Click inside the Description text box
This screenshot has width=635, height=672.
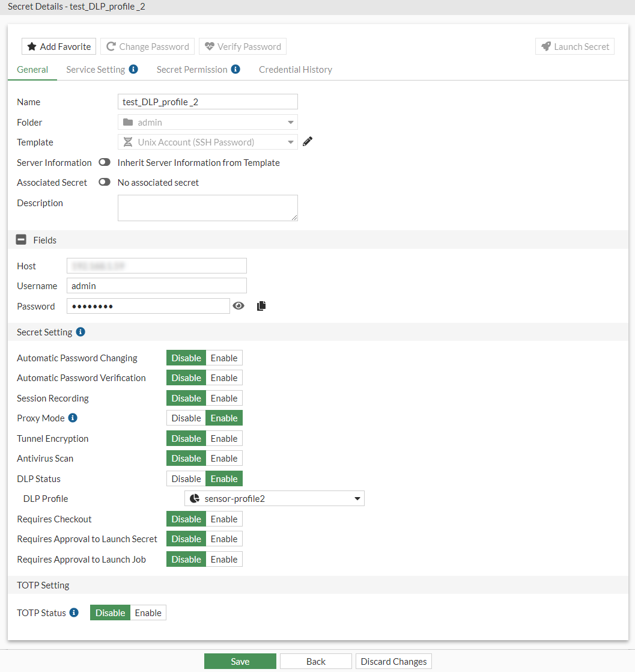(x=207, y=207)
